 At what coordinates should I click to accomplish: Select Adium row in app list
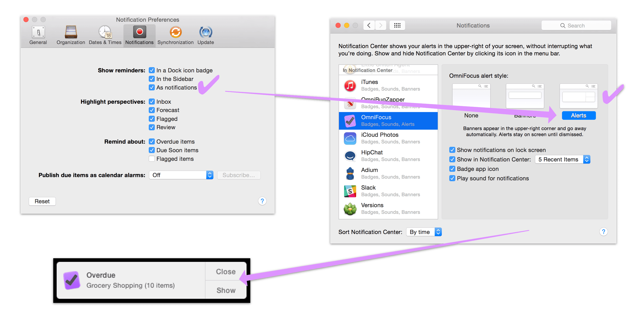(388, 173)
